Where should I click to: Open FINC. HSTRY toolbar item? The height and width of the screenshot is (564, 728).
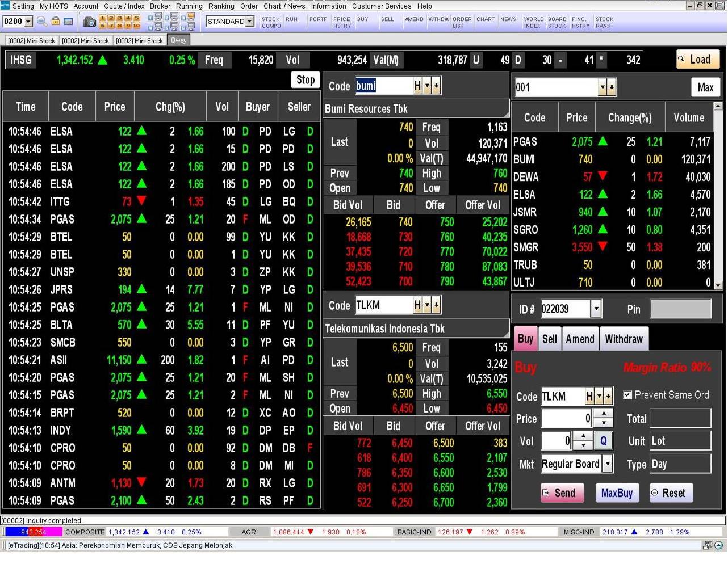coord(580,22)
